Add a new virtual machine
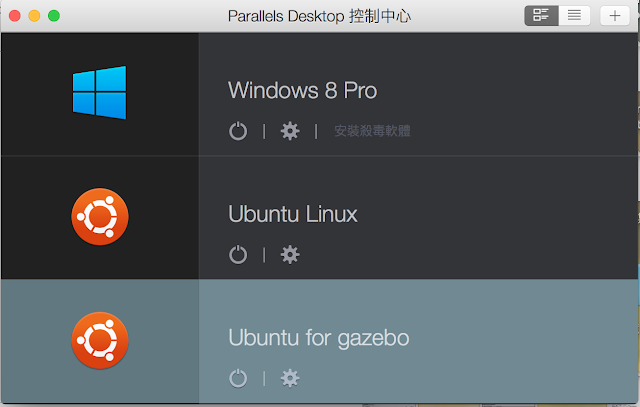 pos(615,16)
